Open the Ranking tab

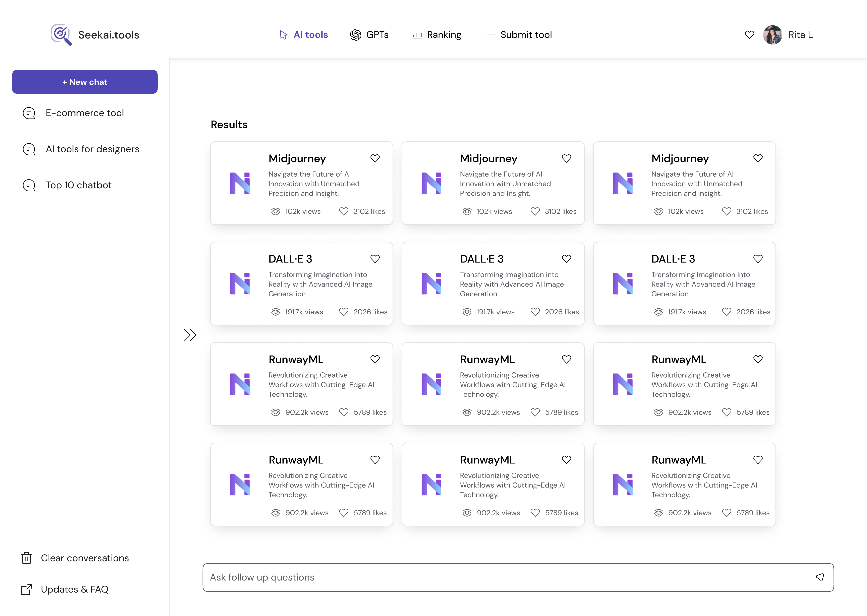tap(437, 35)
